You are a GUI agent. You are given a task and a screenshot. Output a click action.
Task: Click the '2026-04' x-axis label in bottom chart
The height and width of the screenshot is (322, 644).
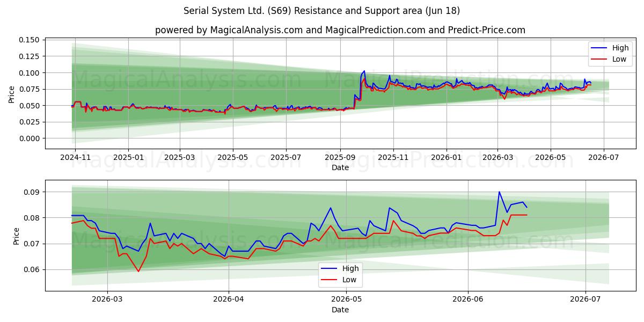(x=229, y=300)
